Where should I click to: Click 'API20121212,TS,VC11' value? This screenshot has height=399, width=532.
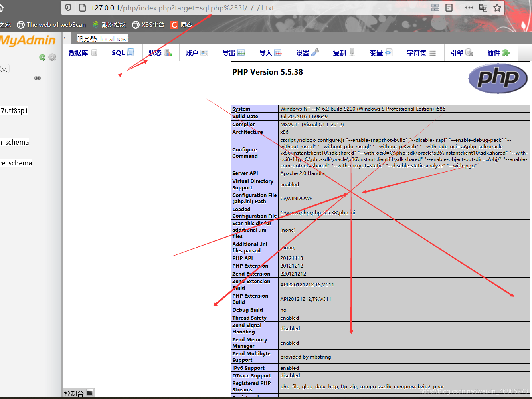click(x=306, y=299)
